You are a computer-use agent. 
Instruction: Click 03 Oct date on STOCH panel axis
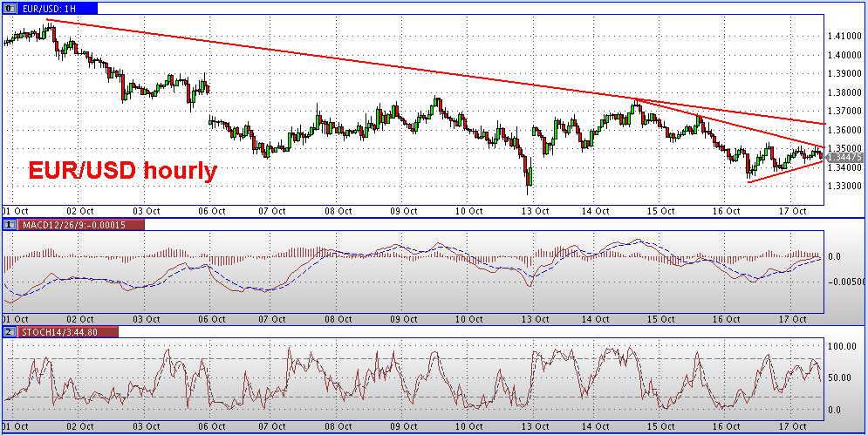147,427
